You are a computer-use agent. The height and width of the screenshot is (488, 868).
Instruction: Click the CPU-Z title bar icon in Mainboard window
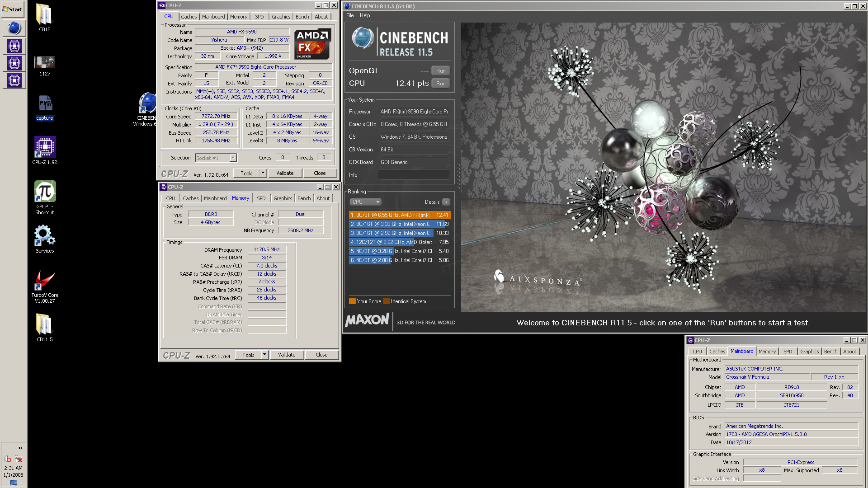point(690,340)
